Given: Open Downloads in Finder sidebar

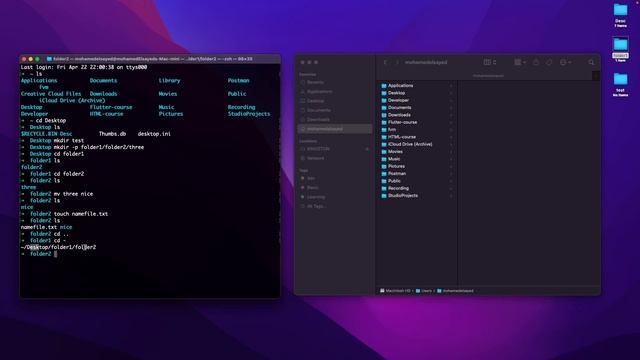Looking at the screenshot, I should [x=335, y=120].
